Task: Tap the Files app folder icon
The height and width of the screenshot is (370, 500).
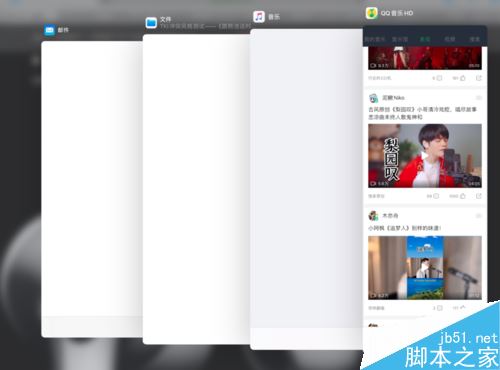Action: 151,23
